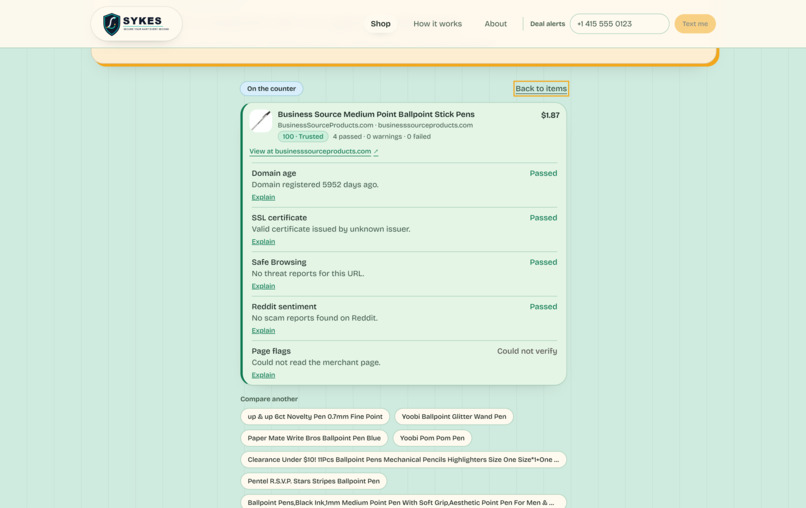This screenshot has width=806, height=508.
Task: Explain the Domain age check
Action: [263, 197]
